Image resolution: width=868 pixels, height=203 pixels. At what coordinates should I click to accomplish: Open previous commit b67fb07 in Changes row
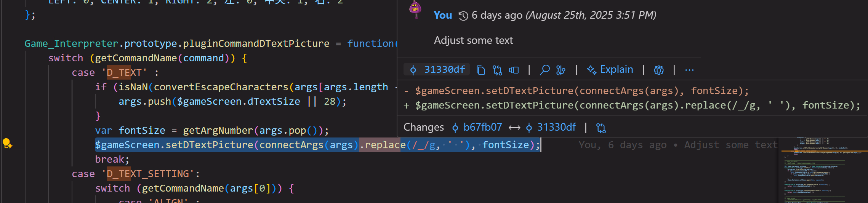[x=477, y=127]
